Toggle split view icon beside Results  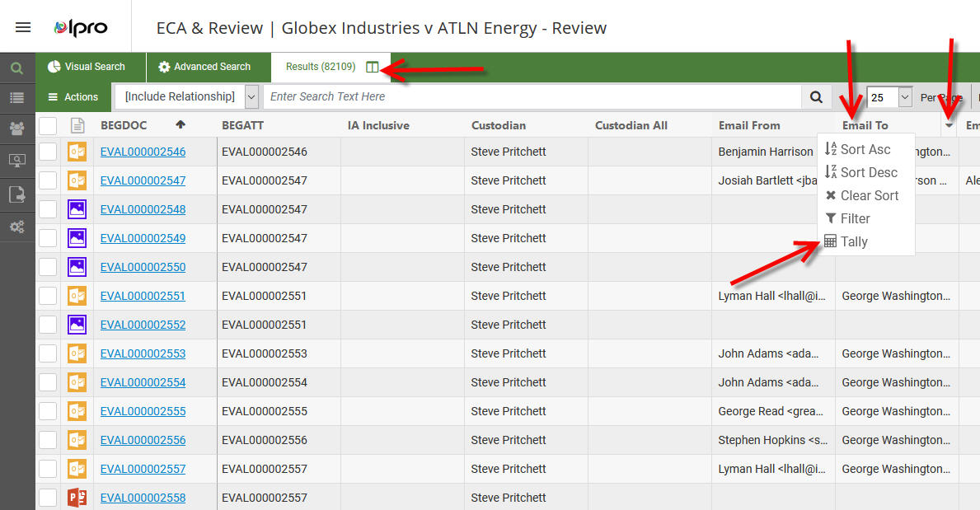[x=373, y=67]
